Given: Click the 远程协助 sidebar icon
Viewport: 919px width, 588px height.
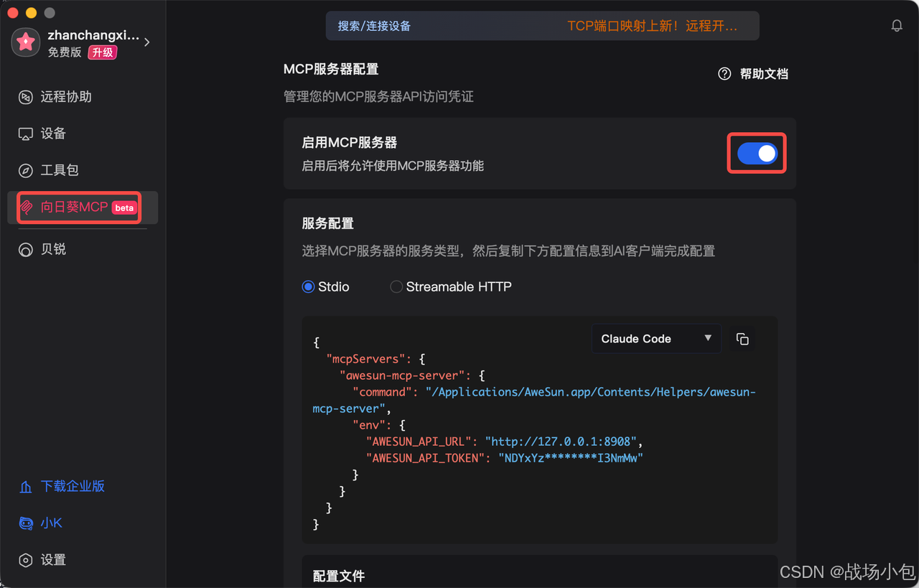Looking at the screenshot, I should pyautogui.click(x=26, y=97).
